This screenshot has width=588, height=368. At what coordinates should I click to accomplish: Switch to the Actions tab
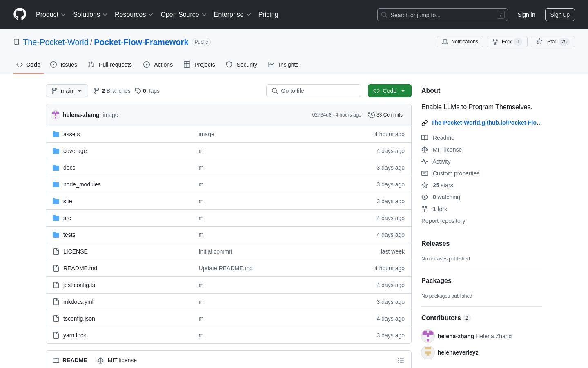[x=158, y=65]
